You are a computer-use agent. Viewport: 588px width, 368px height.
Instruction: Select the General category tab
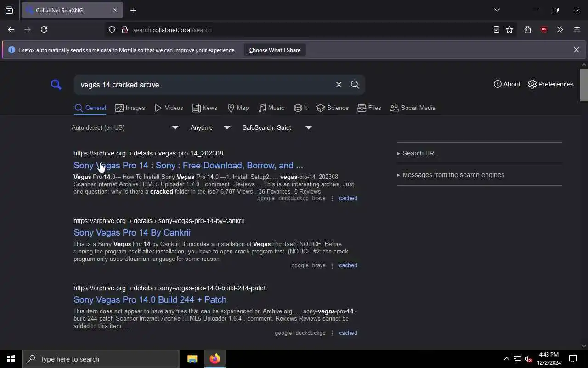[x=90, y=108]
